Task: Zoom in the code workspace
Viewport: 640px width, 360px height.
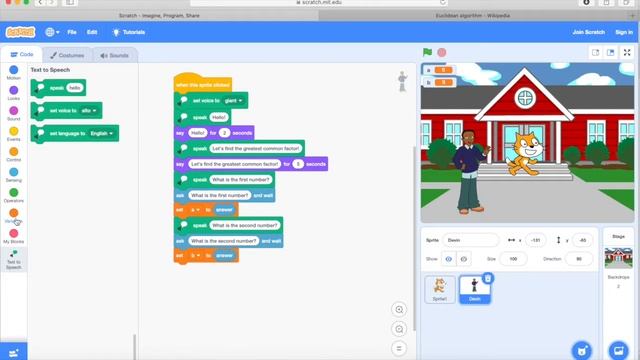Action: (x=399, y=309)
